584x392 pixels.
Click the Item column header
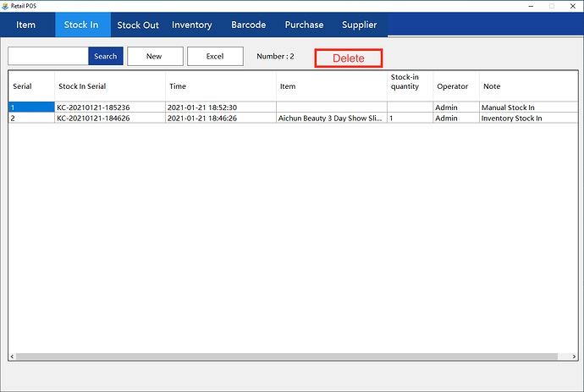point(332,86)
